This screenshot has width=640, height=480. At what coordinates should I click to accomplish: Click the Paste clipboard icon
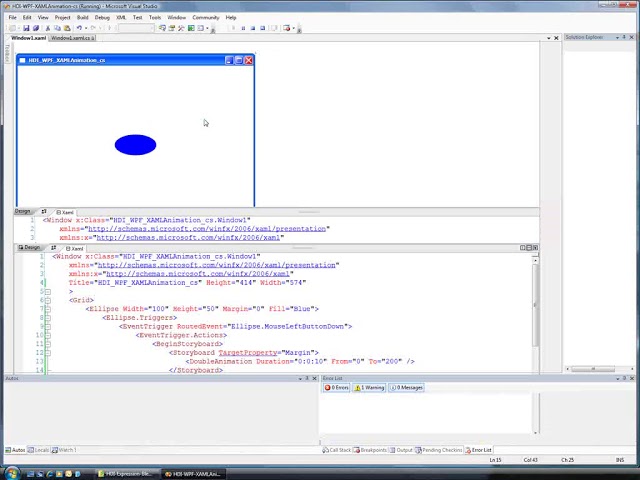(x=67, y=28)
